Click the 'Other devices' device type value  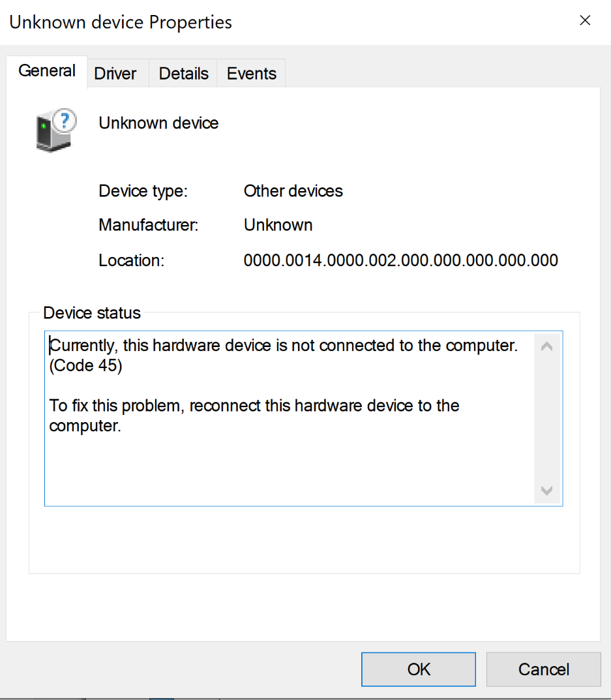[x=293, y=191]
